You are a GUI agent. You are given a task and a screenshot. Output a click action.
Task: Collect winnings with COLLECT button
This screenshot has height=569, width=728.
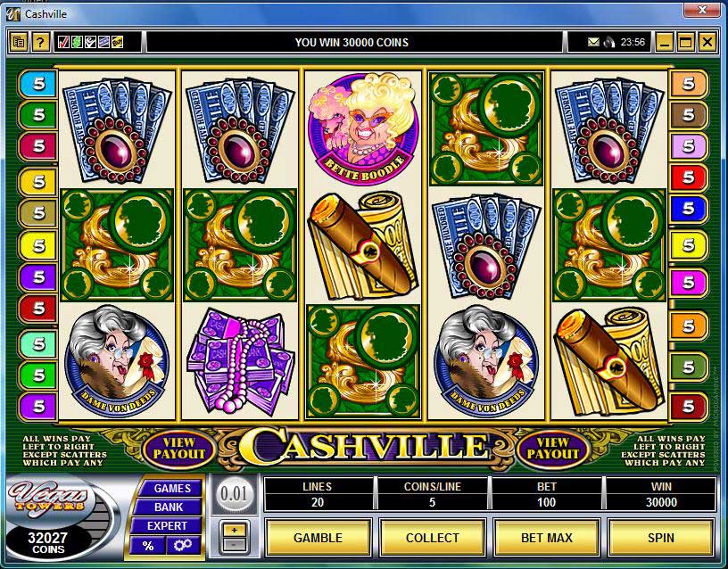432,538
